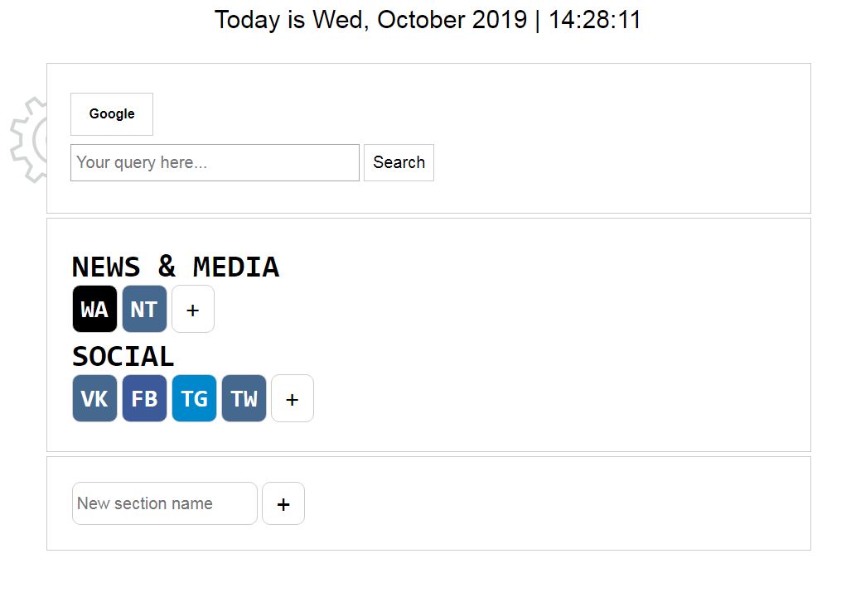Select the NEWS & MEDIA section heading
Screen dimensions: 851x616
tap(176, 267)
